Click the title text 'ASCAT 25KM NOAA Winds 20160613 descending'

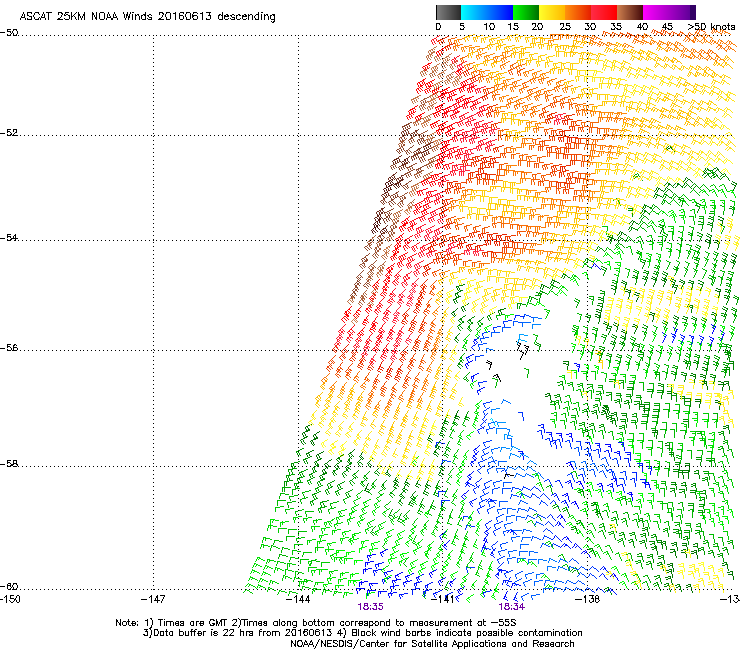pos(148,16)
